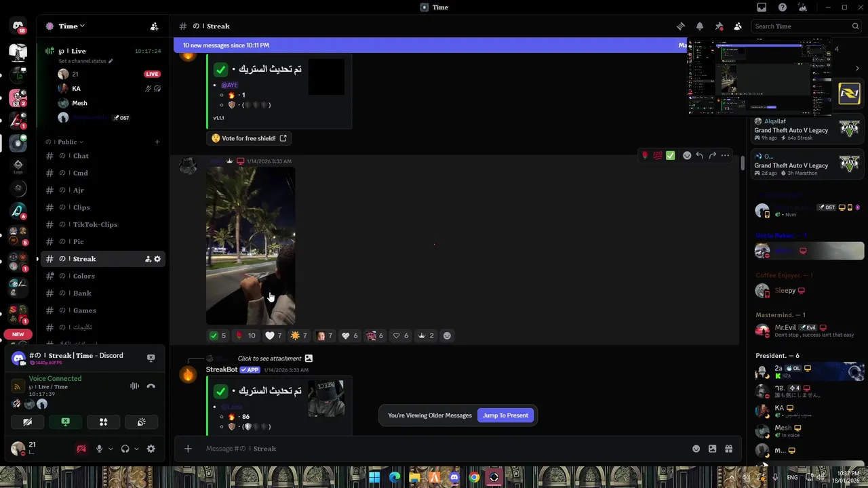Open the Cmd channel
Screen dimensions: 868x488
click(103, 173)
